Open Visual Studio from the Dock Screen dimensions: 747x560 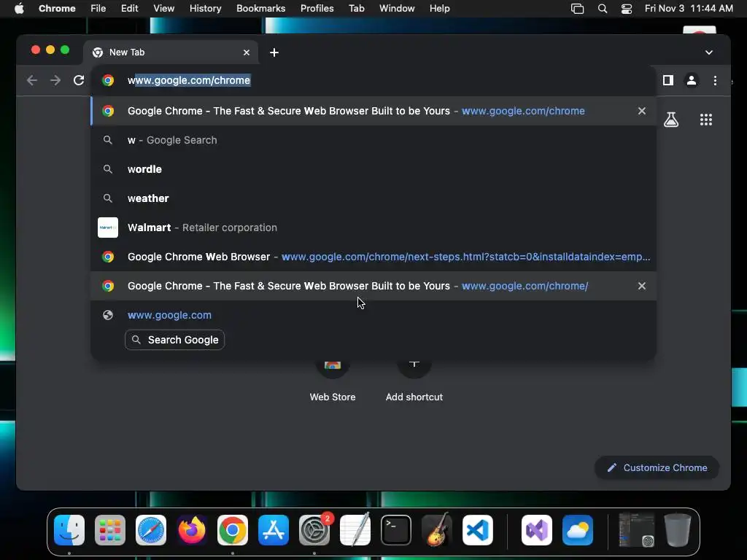tap(537, 530)
